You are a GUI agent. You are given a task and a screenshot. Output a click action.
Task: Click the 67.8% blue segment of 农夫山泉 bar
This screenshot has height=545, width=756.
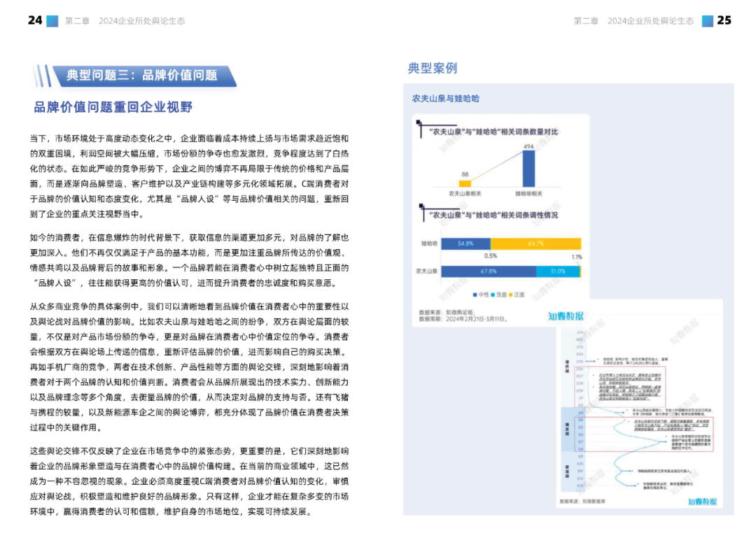point(489,271)
